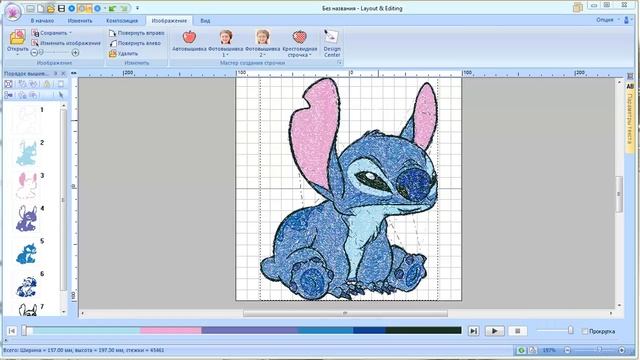Open the Крестовидная строчка dropdown
The image size is (640, 360).
pyautogui.click(x=300, y=43)
